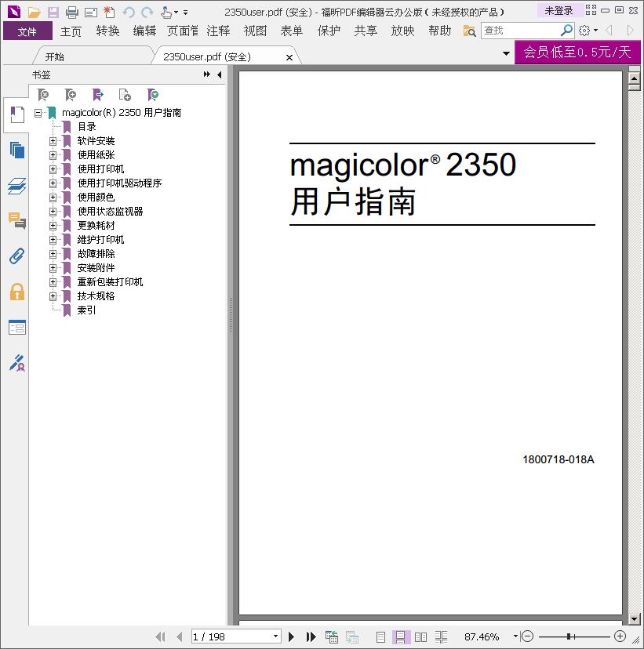644x649 pixels.
Task: Click the magnifier search icon
Action: click(566, 31)
